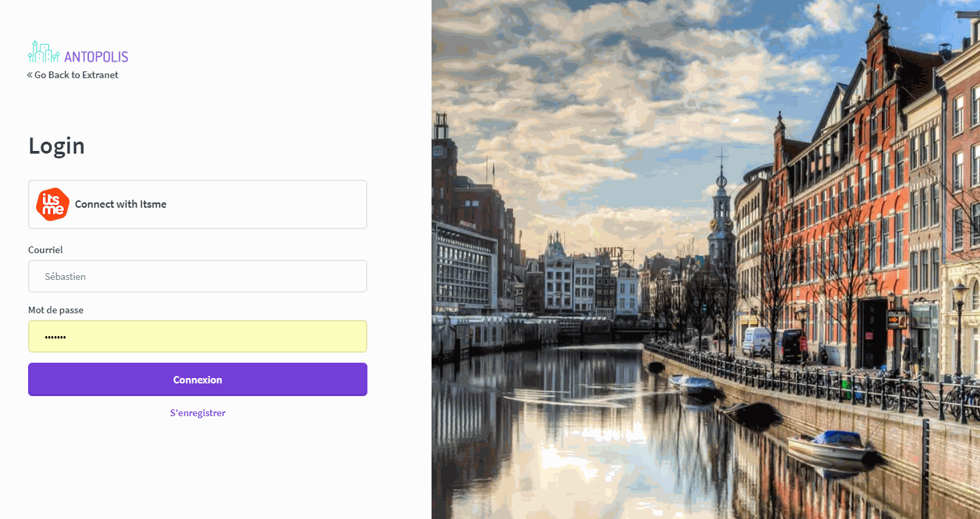Click the Courriel field label
Image resolution: width=980 pixels, height=519 pixels.
tap(45, 250)
